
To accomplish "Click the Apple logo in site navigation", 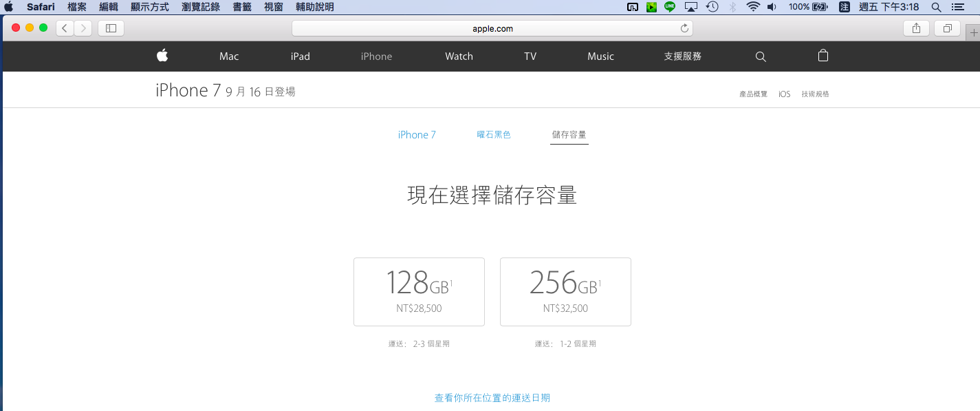I will point(162,56).
